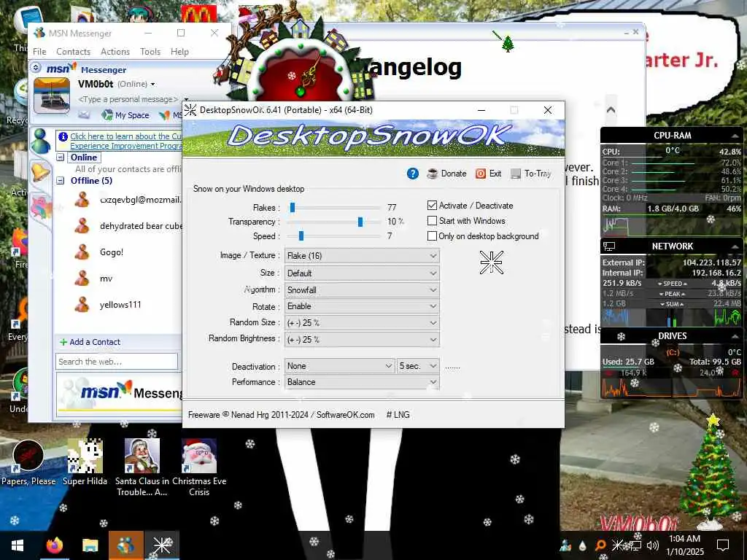Collapse the Online contacts group
Screen dimensions: 747x560
[61, 157]
